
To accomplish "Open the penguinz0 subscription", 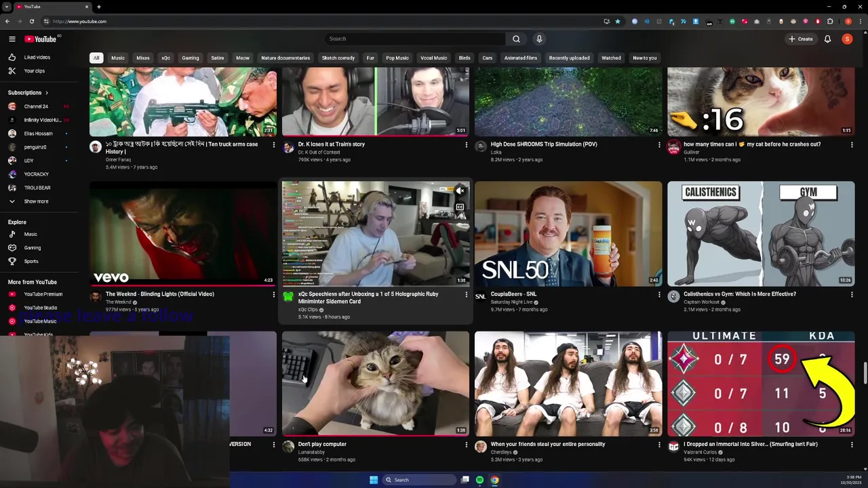I will (35, 147).
